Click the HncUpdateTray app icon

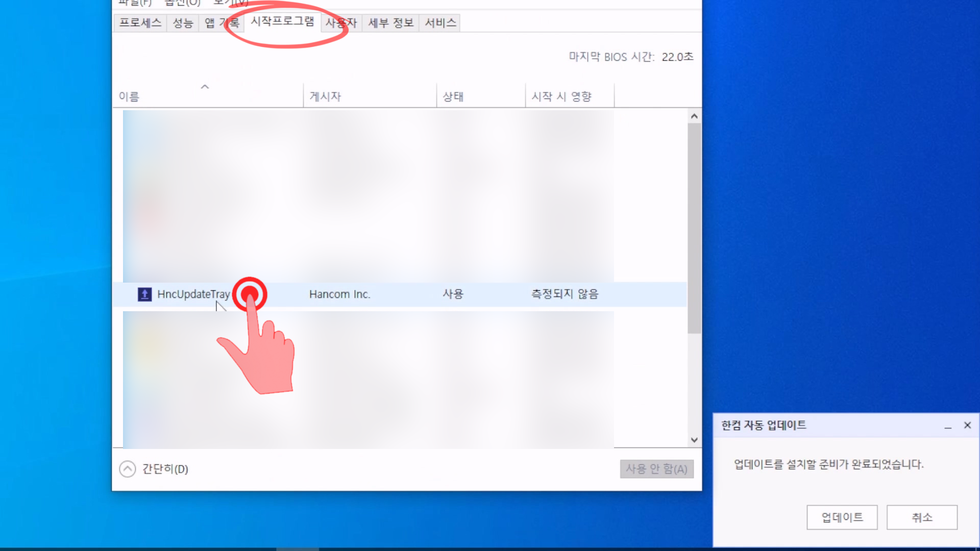[x=144, y=294]
